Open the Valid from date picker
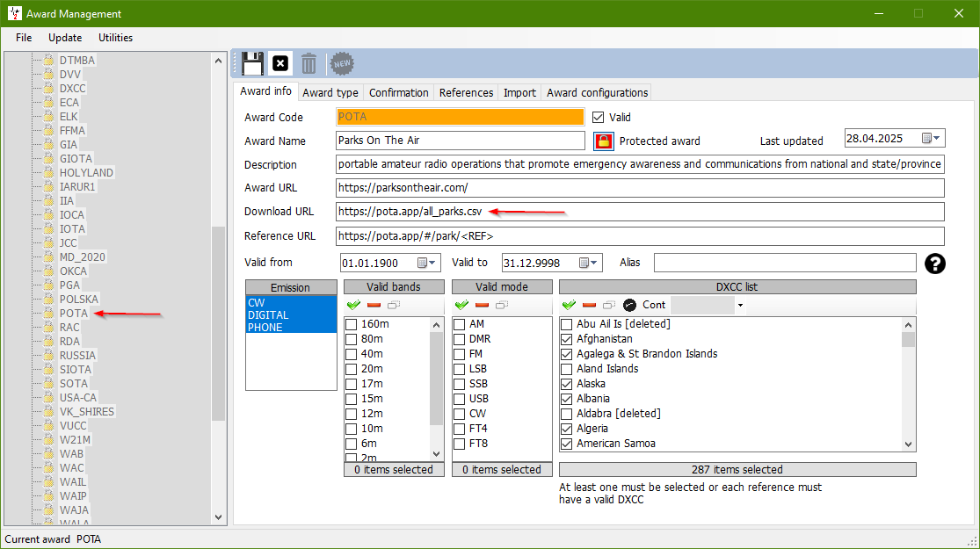980x549 pixels. [426, 263]
